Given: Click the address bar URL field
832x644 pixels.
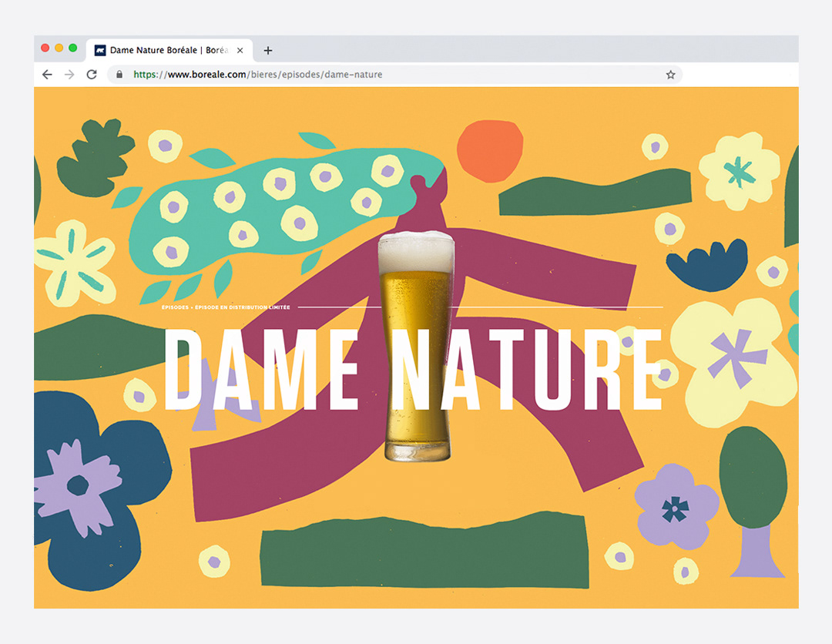Looking at the screenshot, I should pyautogui.click(x=394, y=75).
